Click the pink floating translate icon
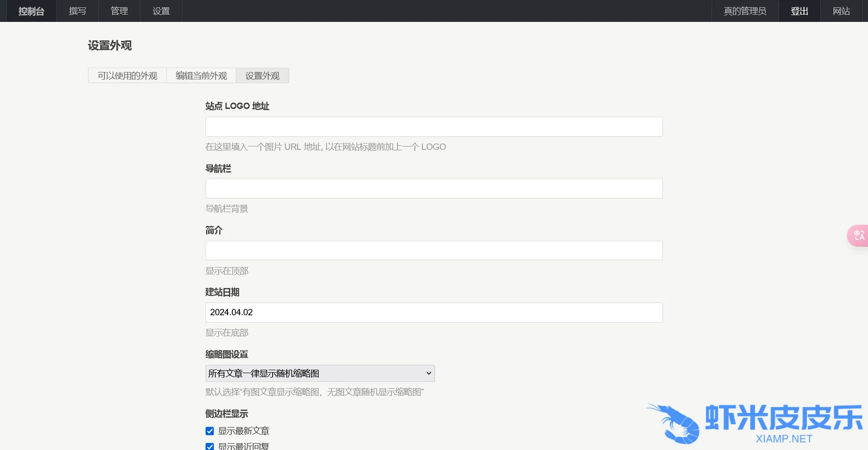Image resolution: width=868 pixels, height=450 pixels. (x=858, y=235)
